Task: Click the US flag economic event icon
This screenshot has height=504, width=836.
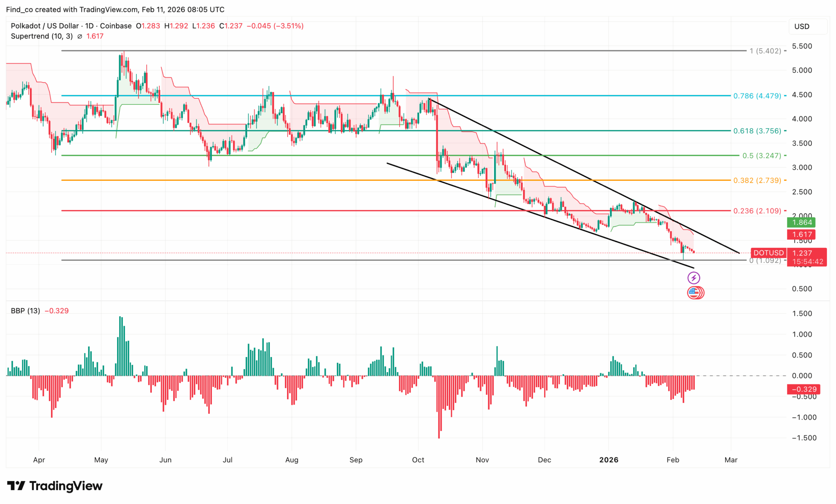Action: (x=694, y=293)
